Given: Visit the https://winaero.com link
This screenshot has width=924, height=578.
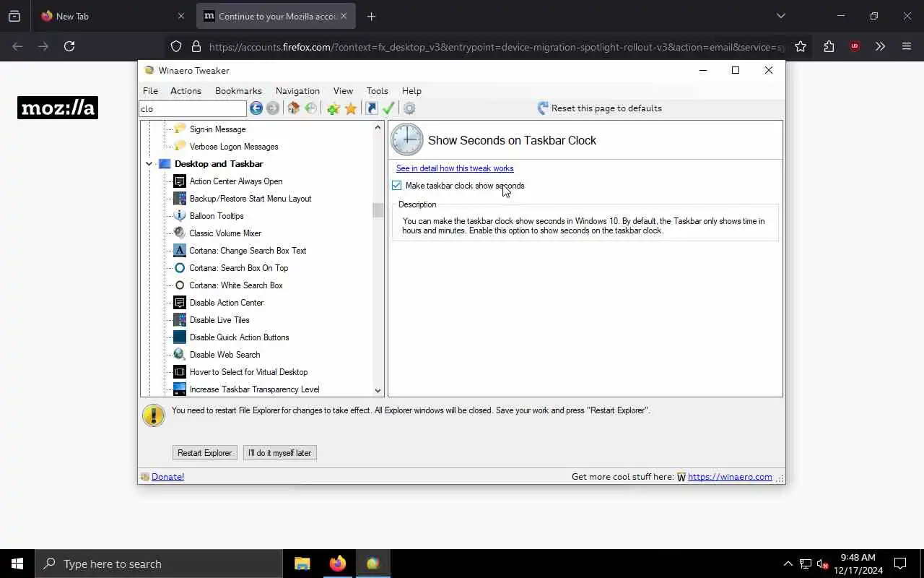Looking at the screenshot, I should tap(730, 477).
